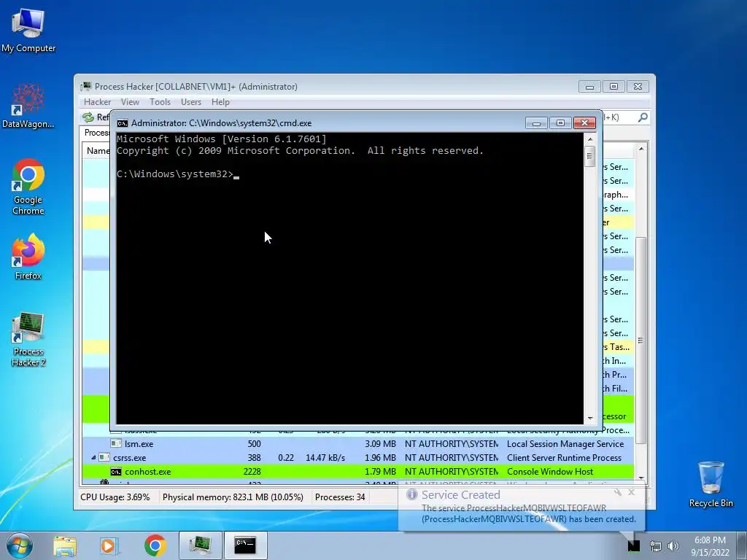Viewport: 747px width, 560px height.
Task: Click the cmd scrollbar down arrow
Action: coord(589,418)
